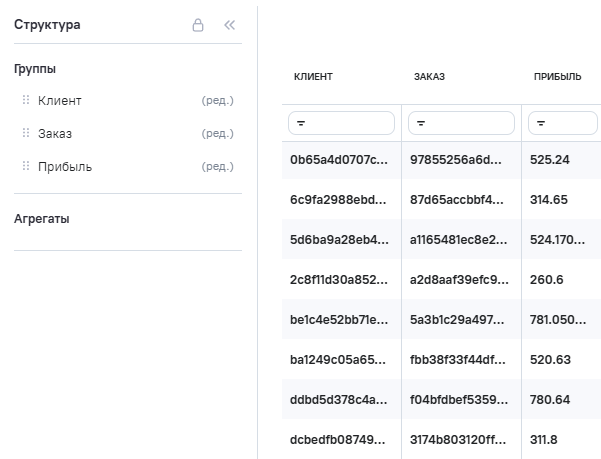
Task: Select the Прибыль group item
Action: [x=65, y=167]
